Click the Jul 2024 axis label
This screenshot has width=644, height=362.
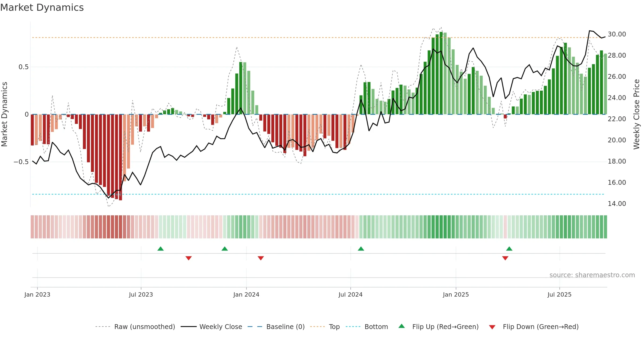point(350,294)
